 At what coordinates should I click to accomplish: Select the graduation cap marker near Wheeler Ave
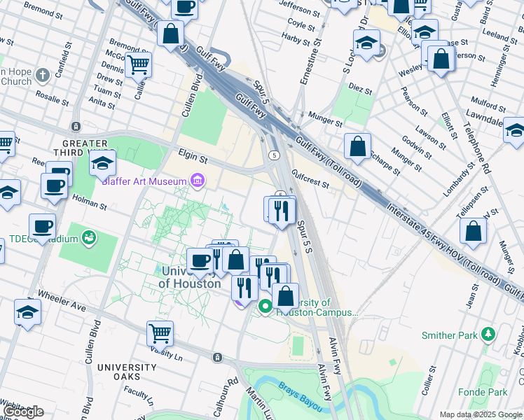(x=28, y=312)
